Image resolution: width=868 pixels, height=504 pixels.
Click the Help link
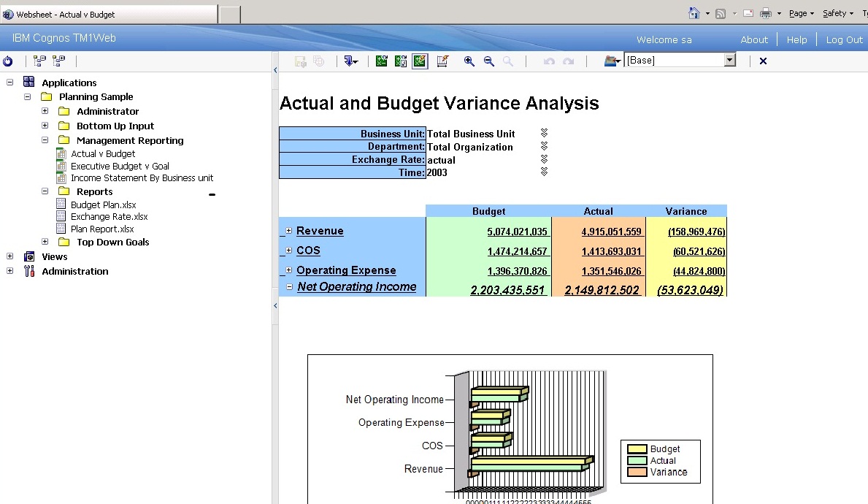pyautogui.click(x=796, y=40)
